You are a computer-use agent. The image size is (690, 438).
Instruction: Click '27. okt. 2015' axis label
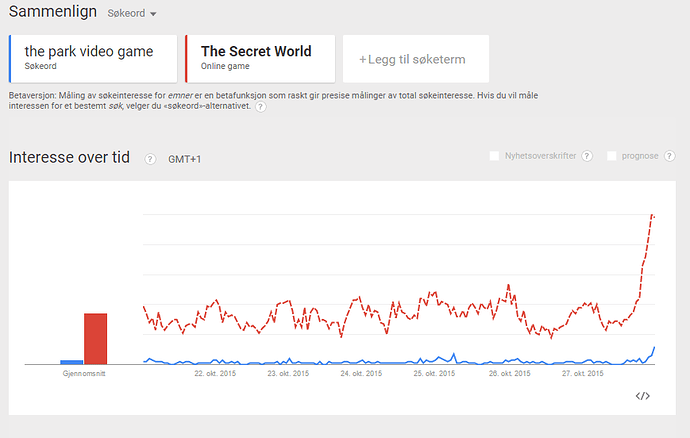(x=582, y=373)
